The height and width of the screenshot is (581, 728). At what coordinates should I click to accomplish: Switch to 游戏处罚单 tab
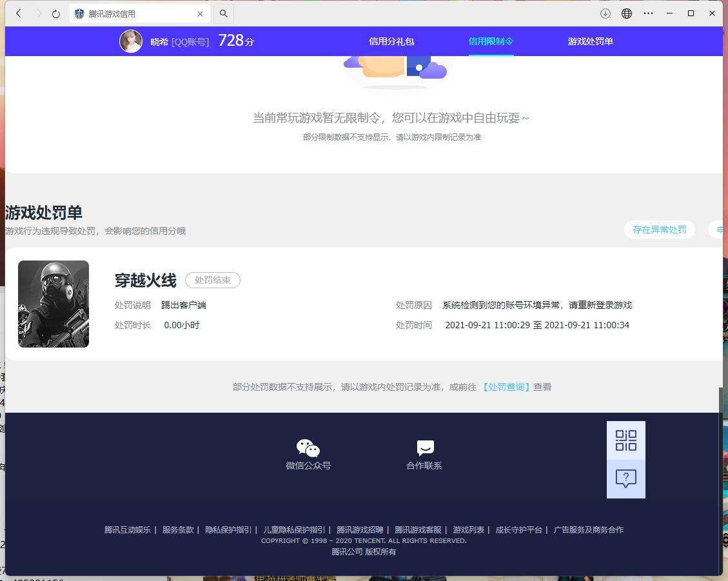point(590,41)
